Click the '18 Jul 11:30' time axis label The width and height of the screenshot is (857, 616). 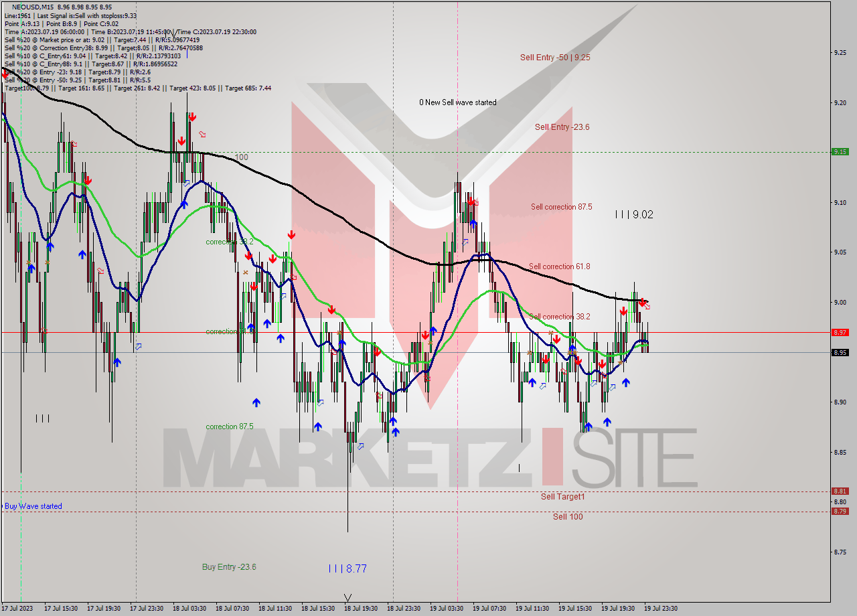(x=275, y=609)
